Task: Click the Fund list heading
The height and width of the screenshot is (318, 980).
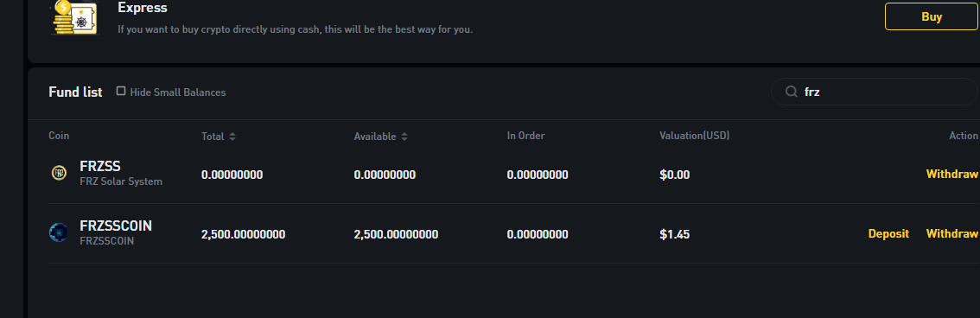Action: pyautogui.click(x=75, y=92)
